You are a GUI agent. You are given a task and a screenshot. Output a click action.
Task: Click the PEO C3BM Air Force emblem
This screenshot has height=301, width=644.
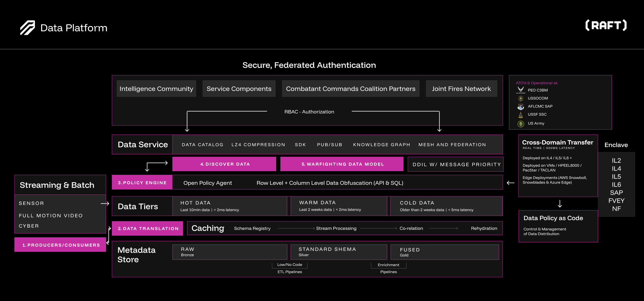coord(521,90)
